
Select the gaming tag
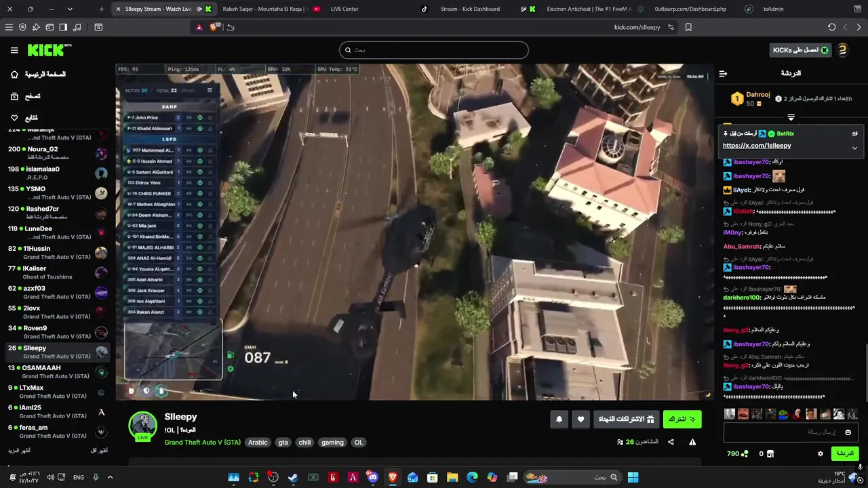332,443
